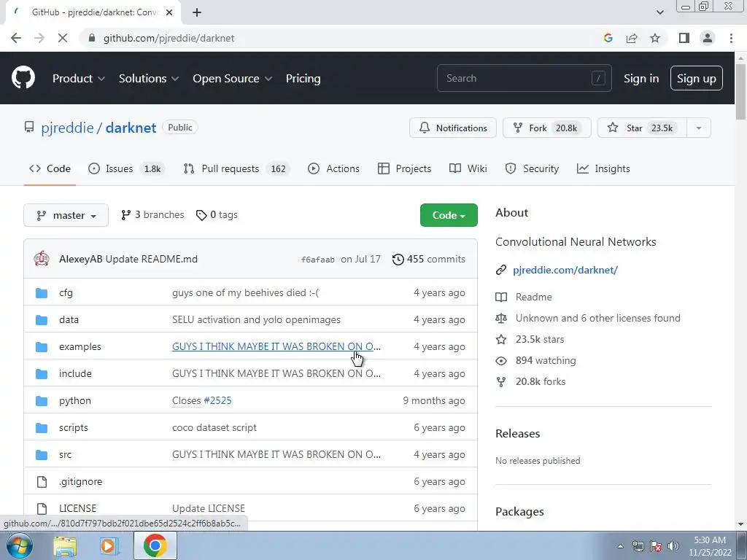The height and width of the screenshot is (560, 747).
Task: Click the cfg folder icon
Action: [42, 293]
